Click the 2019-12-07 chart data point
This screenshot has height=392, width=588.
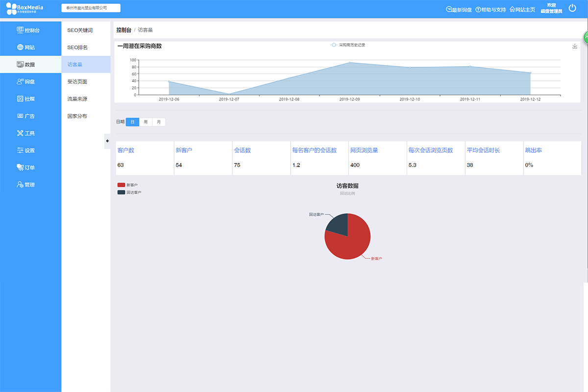tap(229, 94)
